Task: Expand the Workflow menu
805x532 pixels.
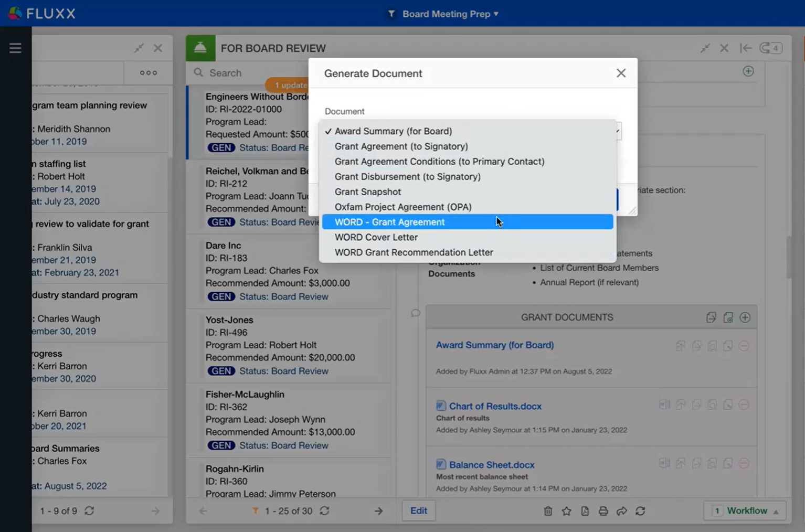Action: pyautogui.click(x=745, y=511)
